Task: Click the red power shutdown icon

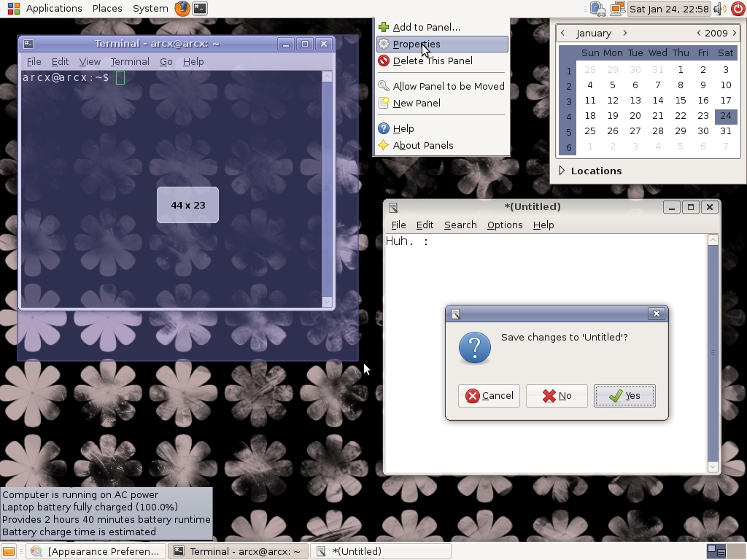Action: pos(737,8)
